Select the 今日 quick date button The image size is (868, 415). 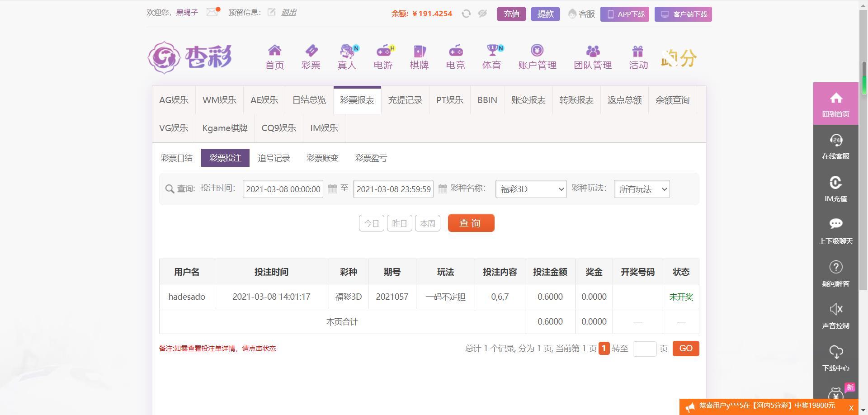point(372,223)
